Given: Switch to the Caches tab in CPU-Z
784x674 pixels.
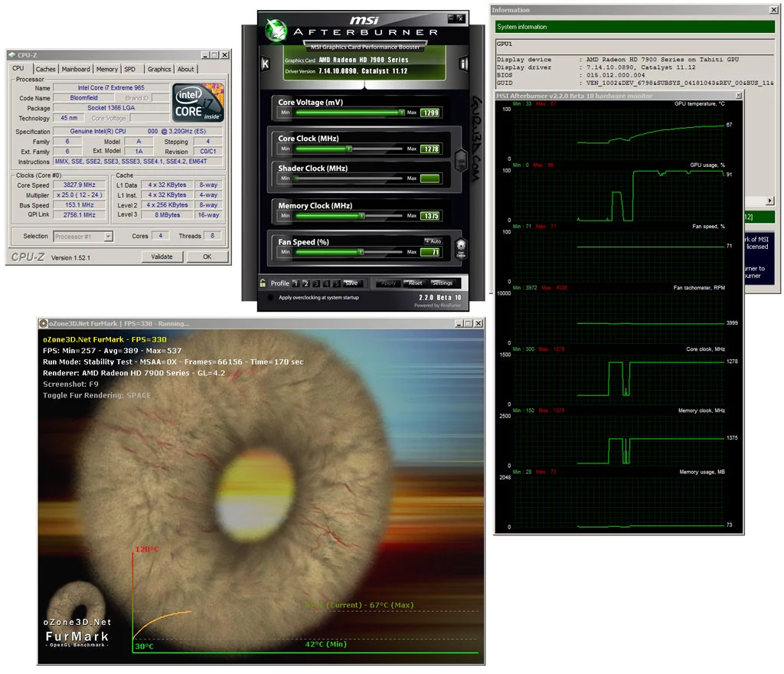Looking at the screenshot, I should tap(45, 69).
